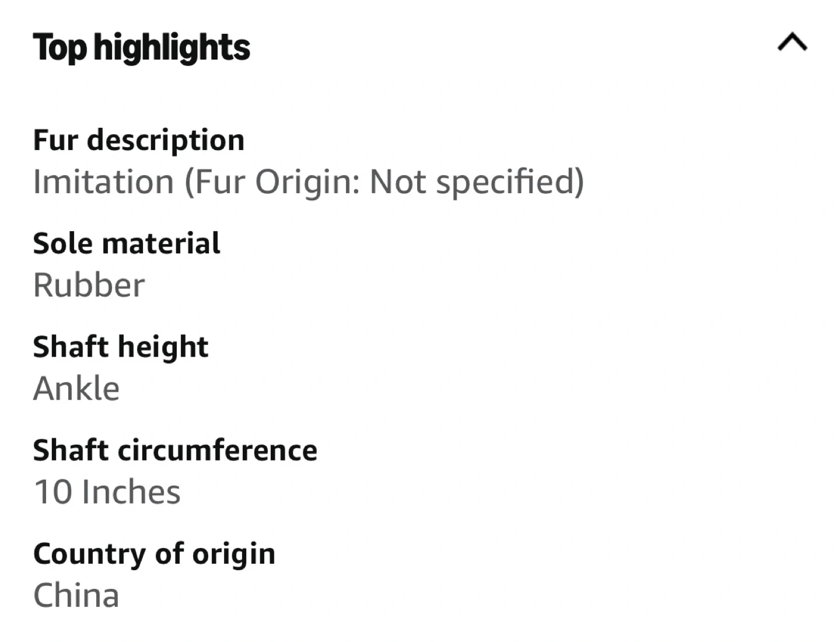Click the Imitation fur origin value

point(309,182)
